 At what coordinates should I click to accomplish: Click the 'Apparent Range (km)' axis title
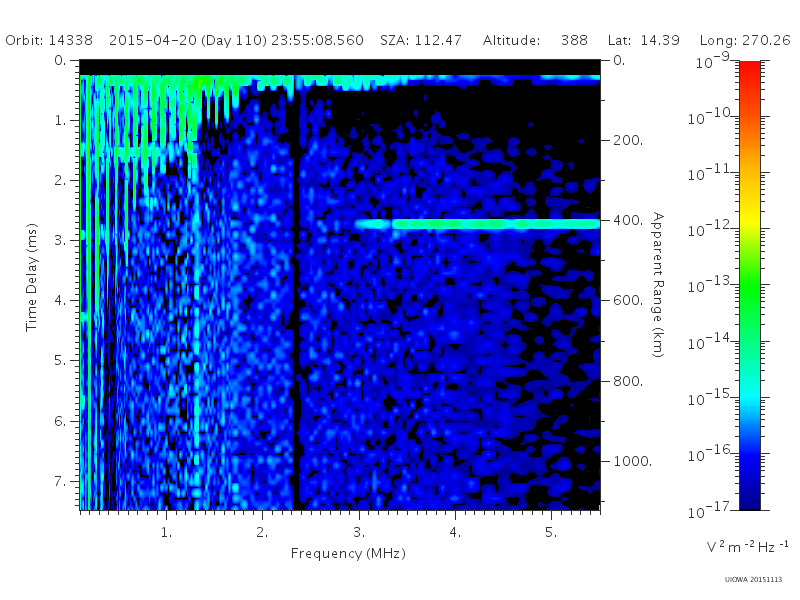pos(658,285)
